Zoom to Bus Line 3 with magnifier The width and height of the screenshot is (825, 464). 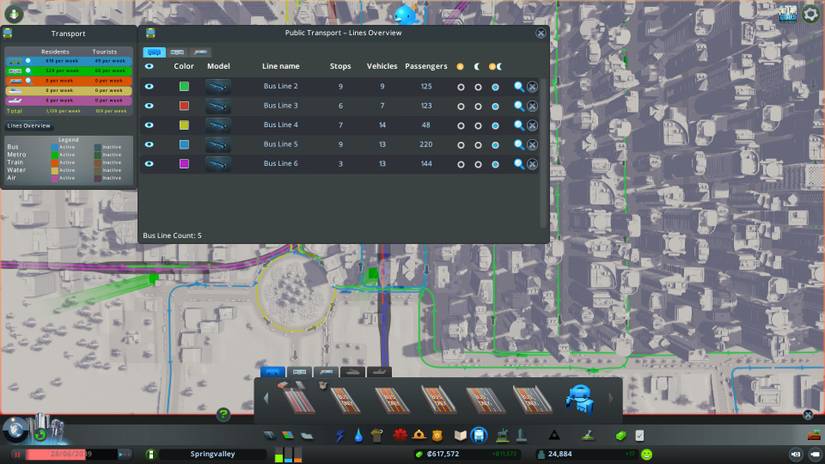519,106
